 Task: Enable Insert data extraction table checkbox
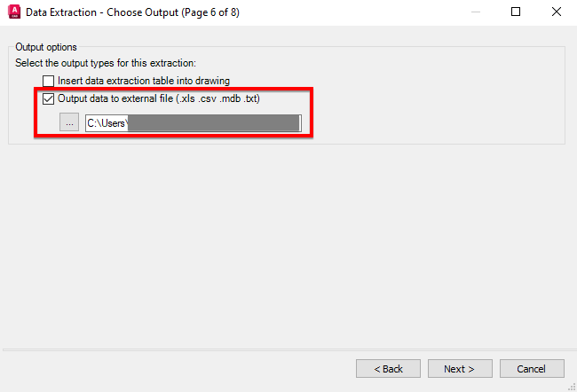point(49,81)
